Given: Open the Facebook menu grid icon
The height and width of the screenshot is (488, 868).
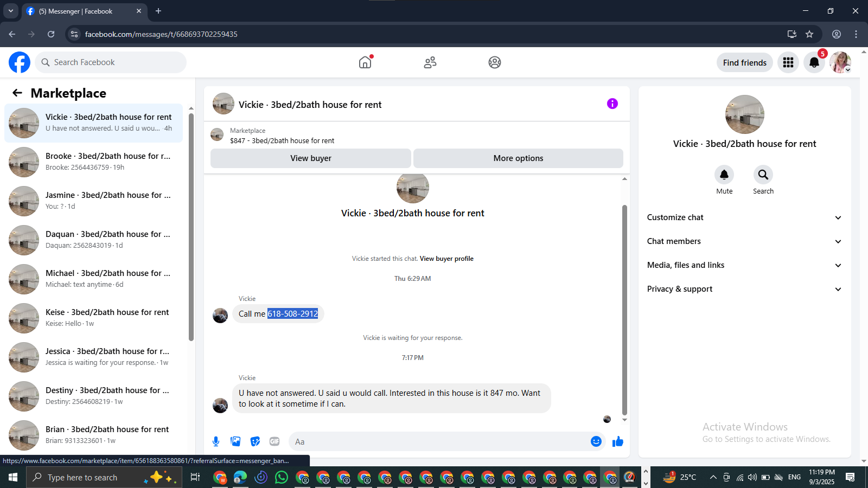Looking at the screenshot, I should (x=788, y=62).
